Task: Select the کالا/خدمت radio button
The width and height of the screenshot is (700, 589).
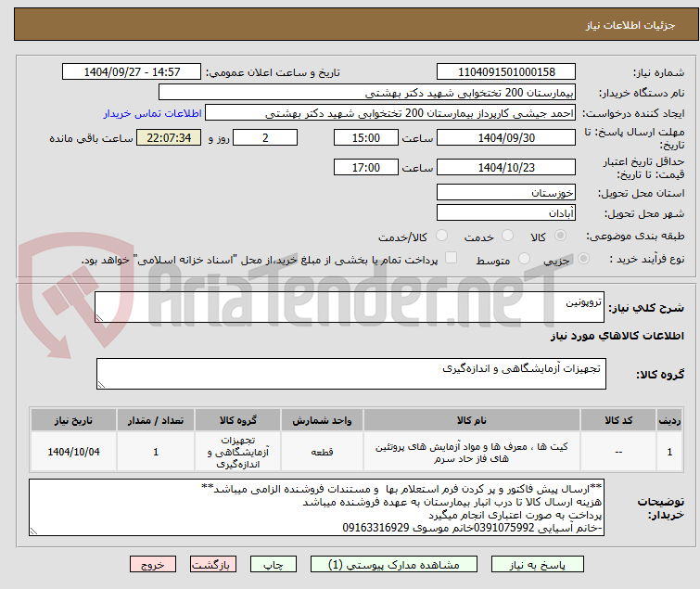Action: click(x=441, y=236)
